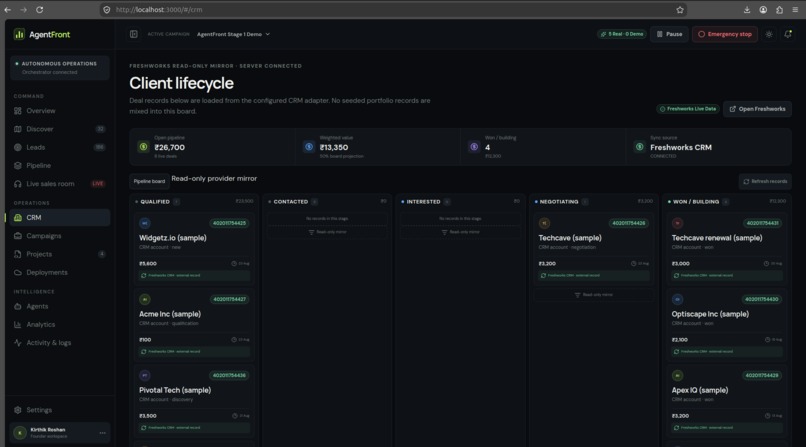Pause the active campaign
This screenshot has width=806, height=447.
[x=669, y=34]
